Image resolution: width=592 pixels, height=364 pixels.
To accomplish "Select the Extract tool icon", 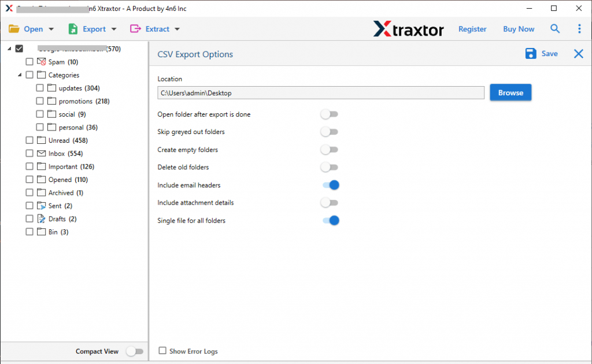I will pos(135,28).
